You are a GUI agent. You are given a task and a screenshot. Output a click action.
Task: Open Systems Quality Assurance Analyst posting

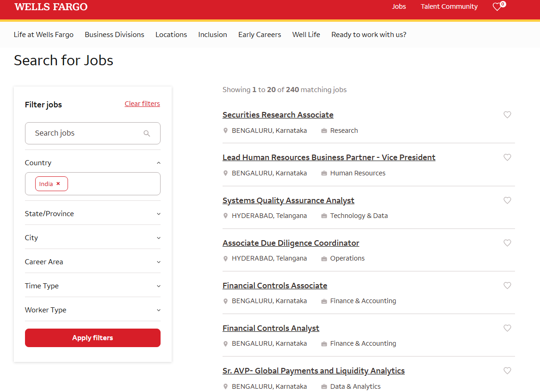tap(288, 200)
